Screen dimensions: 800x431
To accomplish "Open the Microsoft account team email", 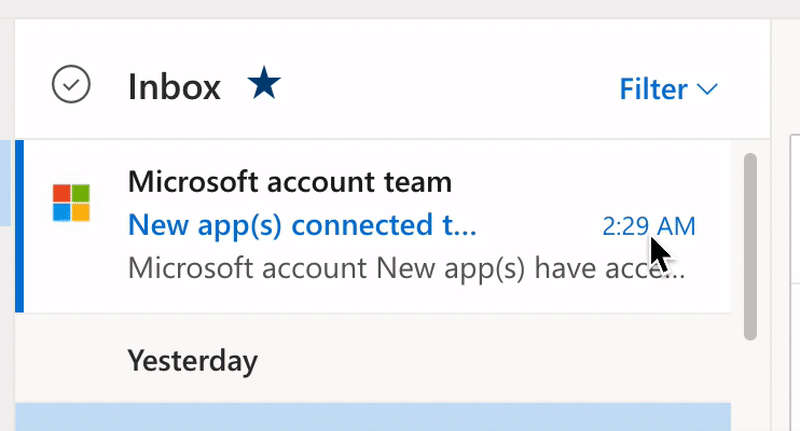I will point(373,226).
